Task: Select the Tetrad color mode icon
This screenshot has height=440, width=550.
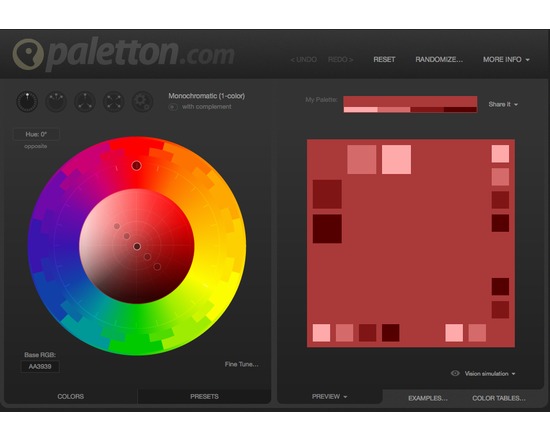Action: (x=114, y=102)
